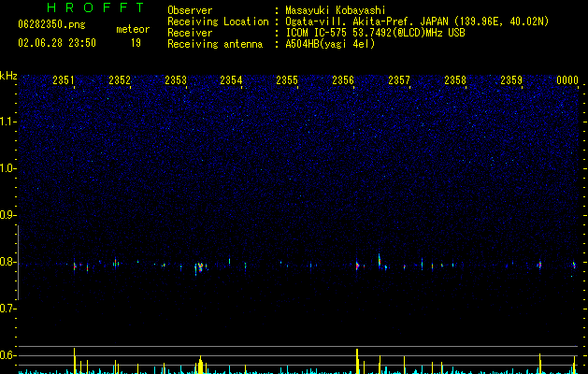588x374 pixels.
Task: Click the Observer field label
Action: (x=190, y=10)
